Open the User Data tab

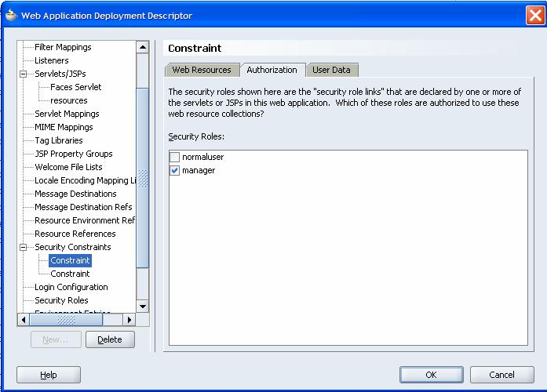[x=331, y=70]
